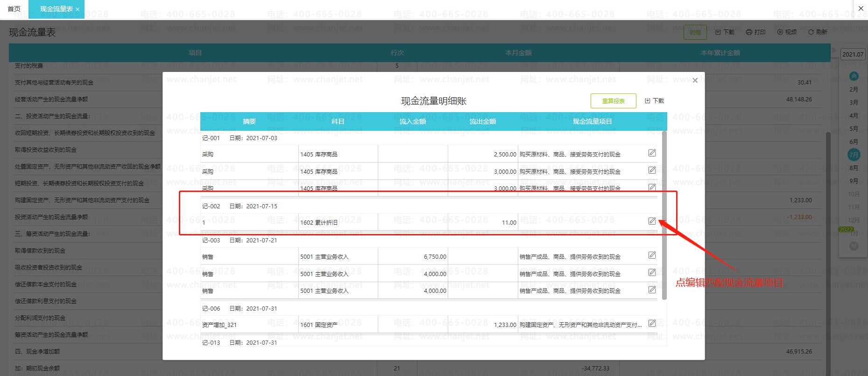Viewport: 868px width, 376px height.
Task: Click the 资产增加_321 summary cell
Action: click(249, 325)
